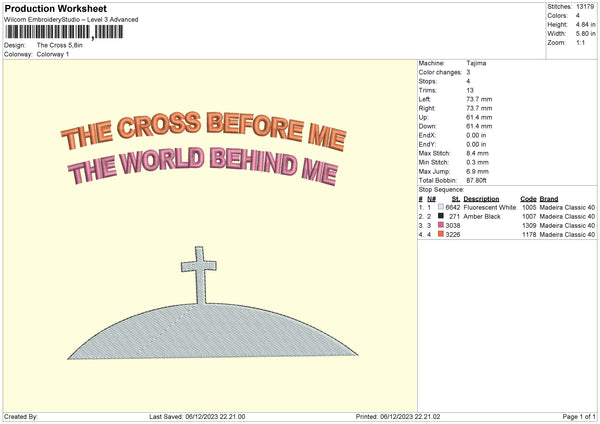Viewport: 600px width, 424px height.
Task: Click the Machine value Tajima
Action: [477, 62]
